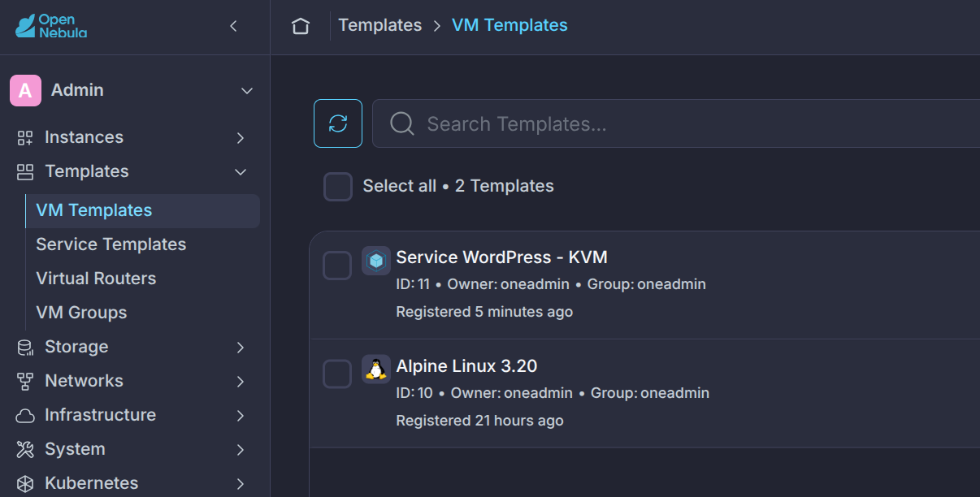Expand the System menu arrow
This screenshot has height=497, width=980.
tap(241, 449)
